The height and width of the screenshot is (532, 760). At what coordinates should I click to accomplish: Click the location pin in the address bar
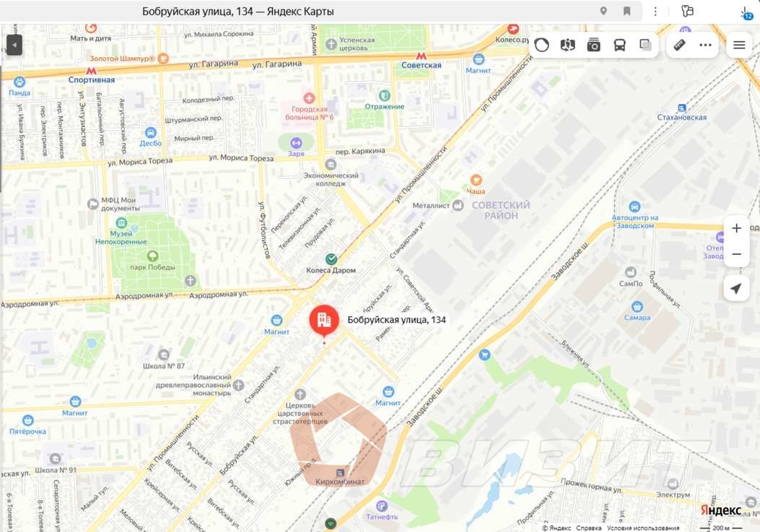point(603,11)
